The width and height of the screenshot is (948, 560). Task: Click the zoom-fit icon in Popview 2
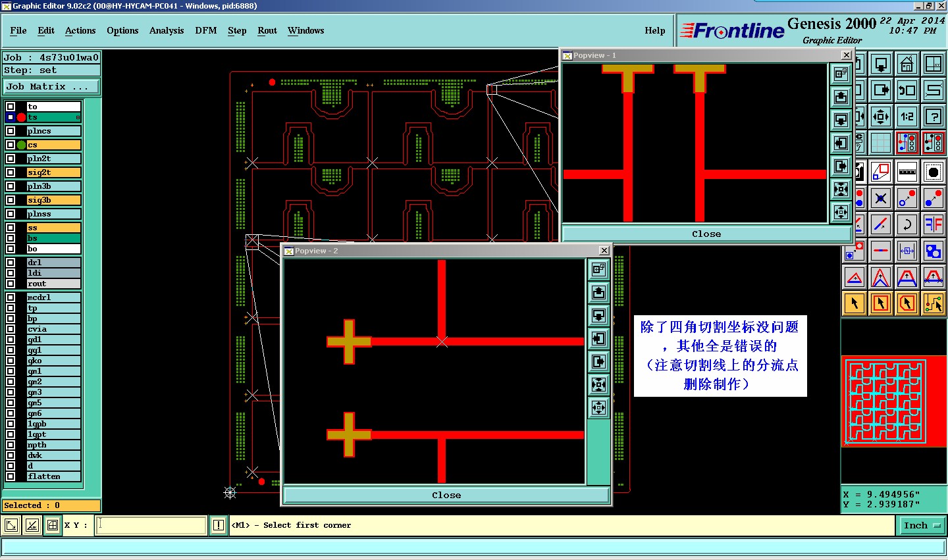(598, 384)
